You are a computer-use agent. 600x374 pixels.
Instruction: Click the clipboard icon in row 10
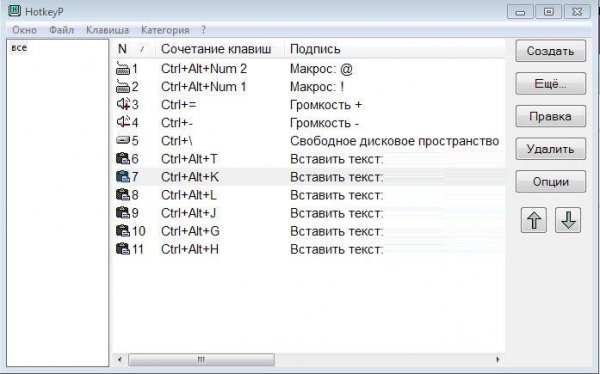(123, 230)
